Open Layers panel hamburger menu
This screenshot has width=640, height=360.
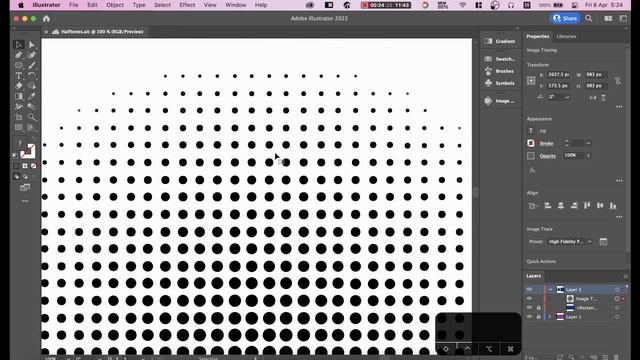pyautogui.click(x=626, y=276)
